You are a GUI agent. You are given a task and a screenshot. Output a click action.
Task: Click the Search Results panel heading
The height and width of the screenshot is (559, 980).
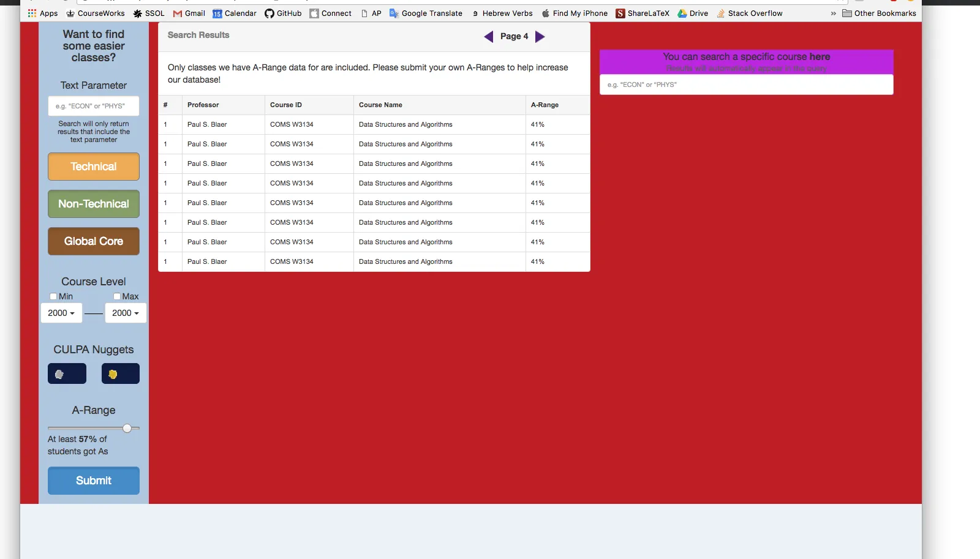(198, 35)
